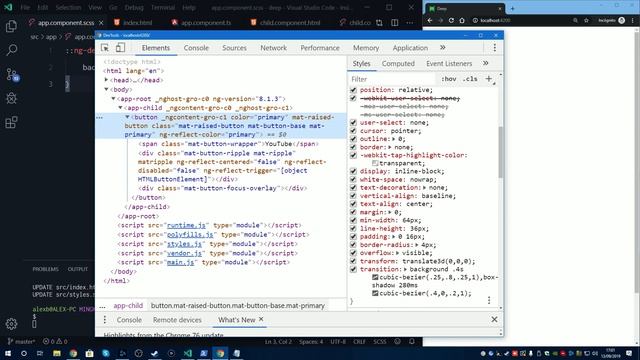Disable the white-space: nowrap property
This screenshot has width=640, height=360.
[353, 180]
